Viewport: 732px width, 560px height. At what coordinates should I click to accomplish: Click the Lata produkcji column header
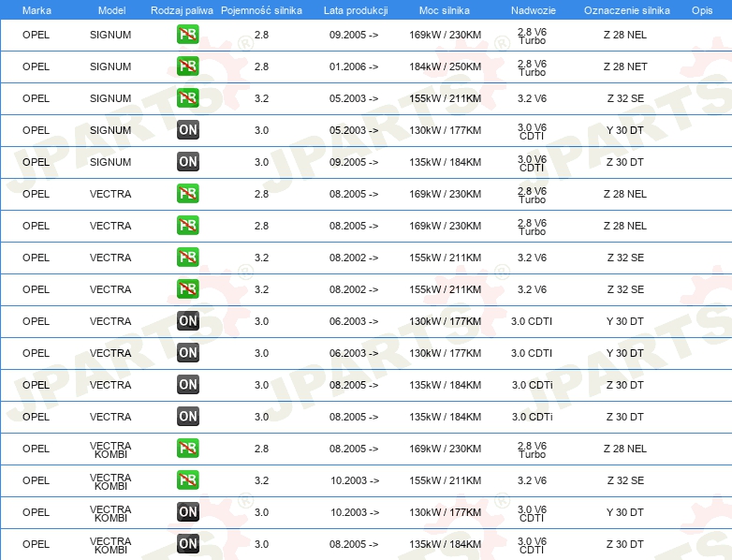click(356, 10)
